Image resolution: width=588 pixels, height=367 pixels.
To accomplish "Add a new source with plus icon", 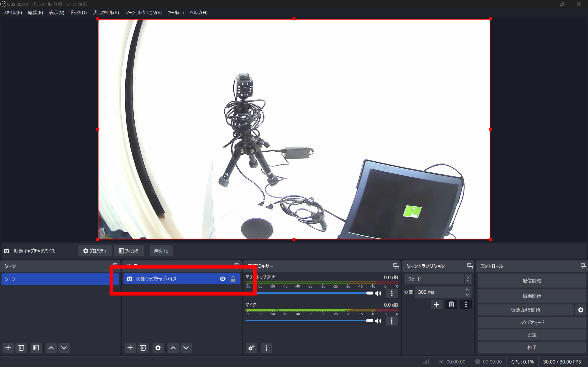I will 130,348.
